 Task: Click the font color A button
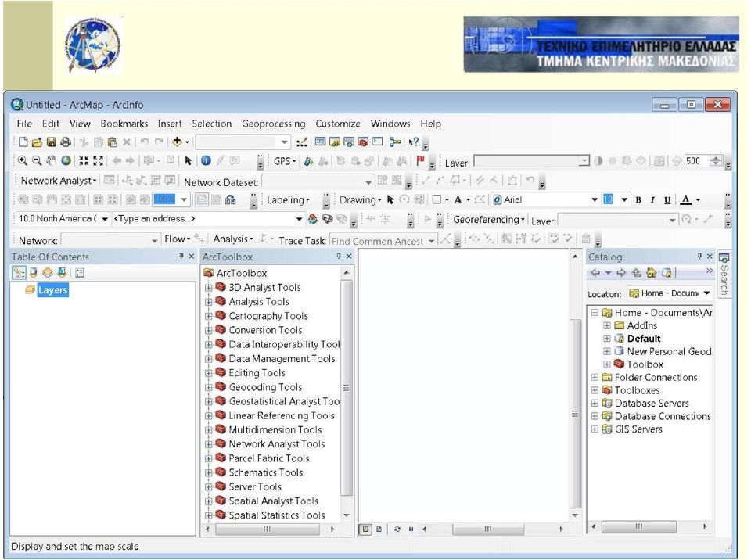pyautogui.click(x=686, y=199)
